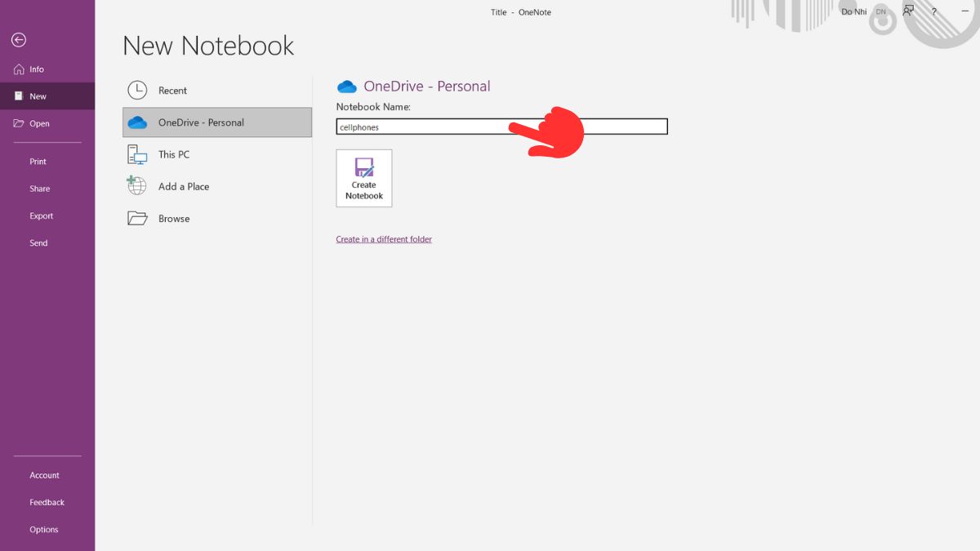
Task: Open Help with the question mark icon
Action: (x=934, y=12)
